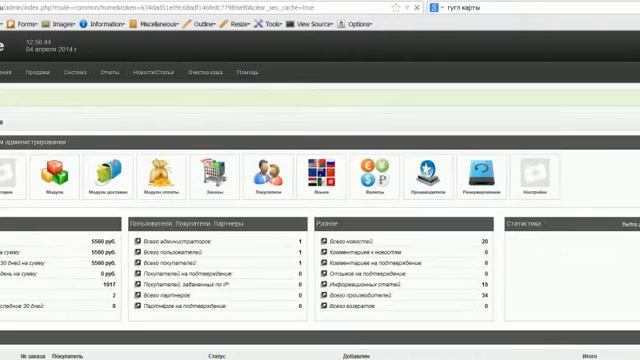
Task: Open the Резервирование backup drive icon
Action: (482, 173)
